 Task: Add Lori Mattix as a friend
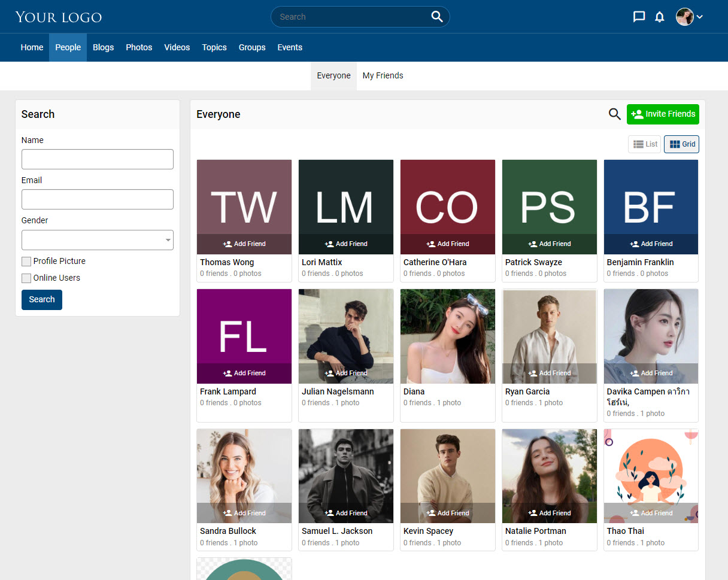click(x=346, y=244)
